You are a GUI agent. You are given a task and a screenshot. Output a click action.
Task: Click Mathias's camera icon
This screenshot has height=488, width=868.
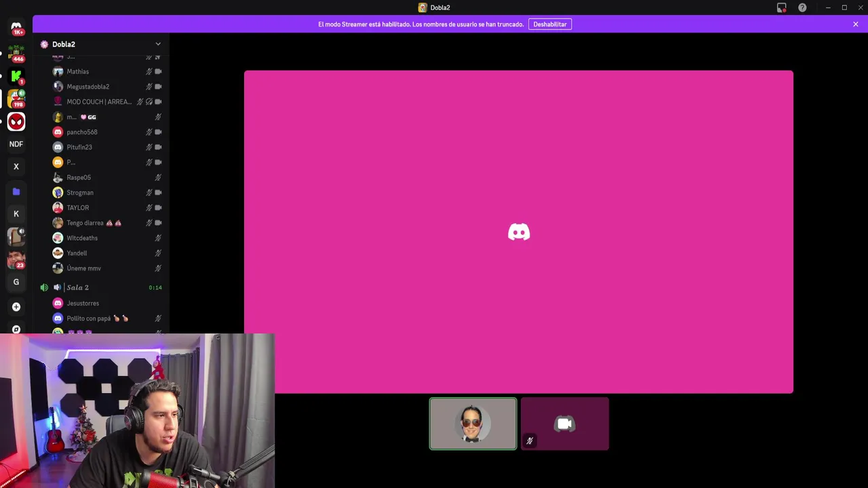[x=158, y=71]
